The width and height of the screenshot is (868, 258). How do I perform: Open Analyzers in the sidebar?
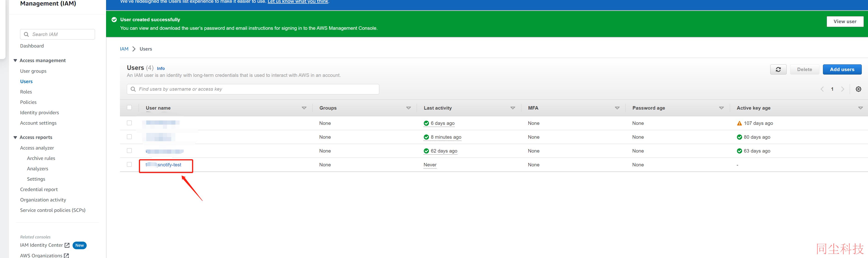37,169
